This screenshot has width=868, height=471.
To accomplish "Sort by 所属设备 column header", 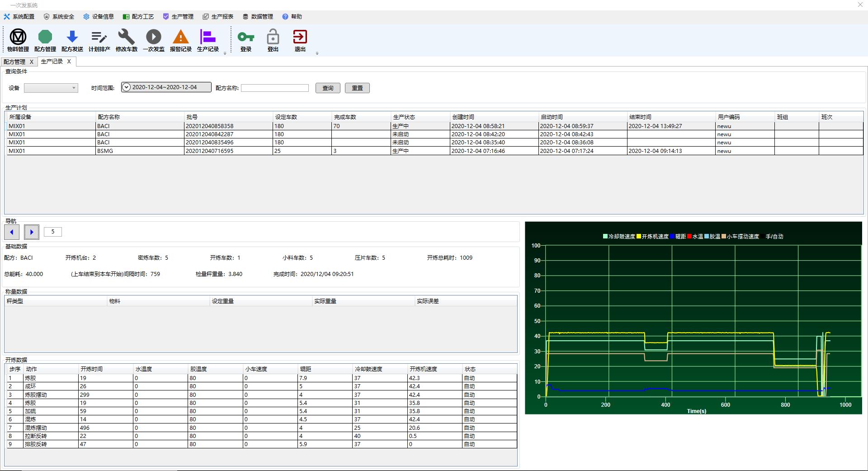I will (51, 117).
